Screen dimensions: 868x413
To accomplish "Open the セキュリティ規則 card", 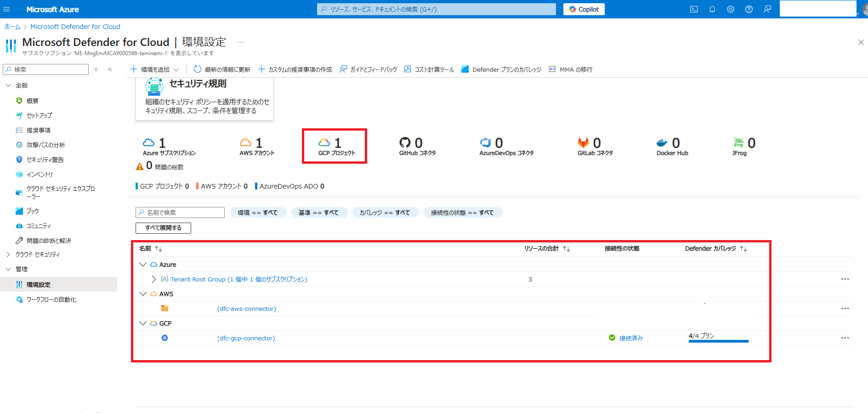I will (204, 98).
